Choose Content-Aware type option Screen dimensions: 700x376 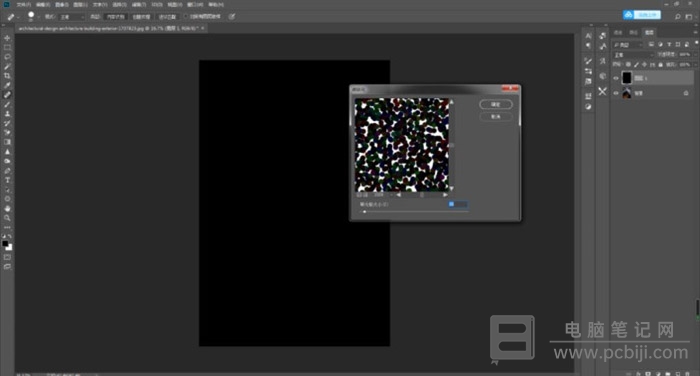coord(115,17)
